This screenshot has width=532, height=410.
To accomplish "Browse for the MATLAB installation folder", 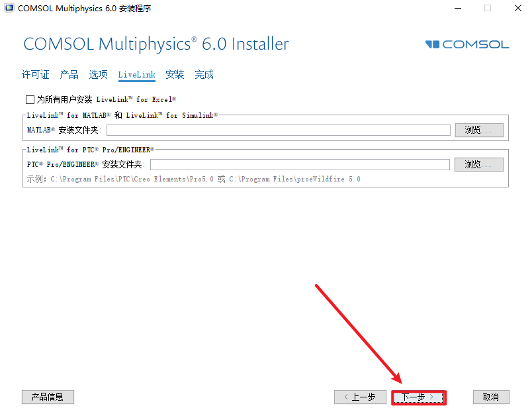I will 479,130.
